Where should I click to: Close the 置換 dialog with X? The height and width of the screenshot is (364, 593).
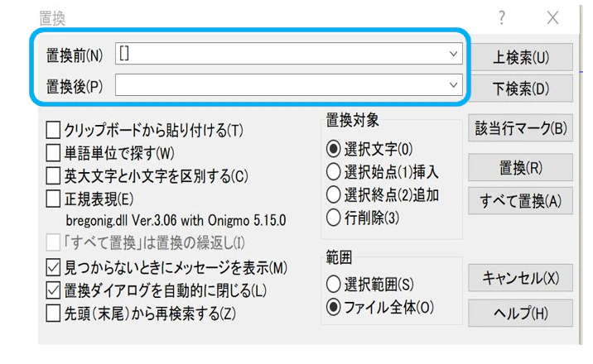pos(552,17)
